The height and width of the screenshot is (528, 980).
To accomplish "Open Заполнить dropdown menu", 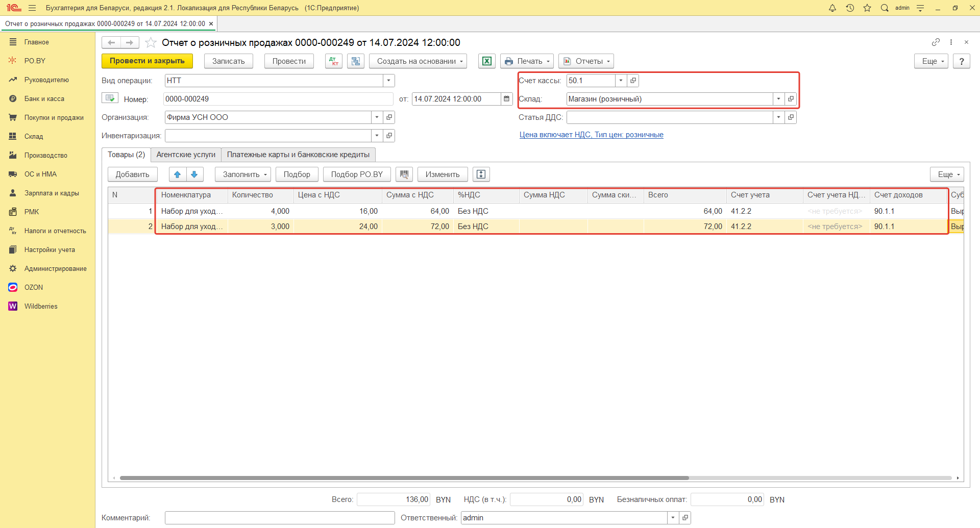I will coord(243,174).
